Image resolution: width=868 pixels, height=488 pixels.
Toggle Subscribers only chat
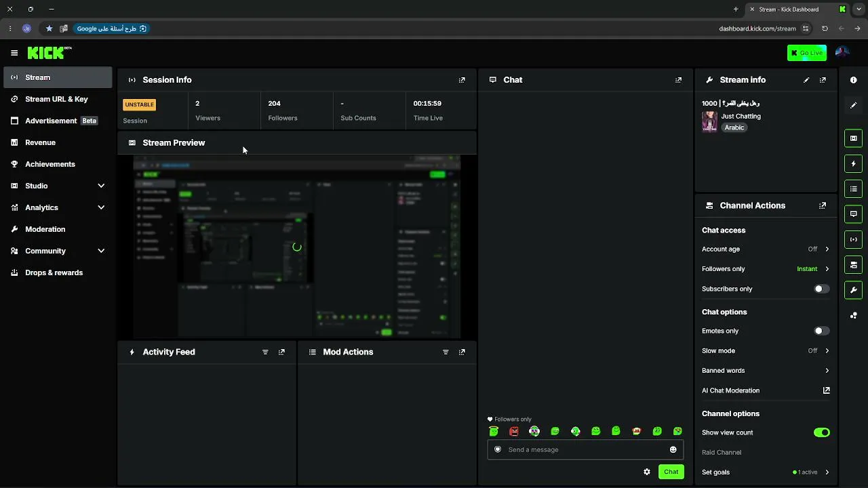coord(821,289)
